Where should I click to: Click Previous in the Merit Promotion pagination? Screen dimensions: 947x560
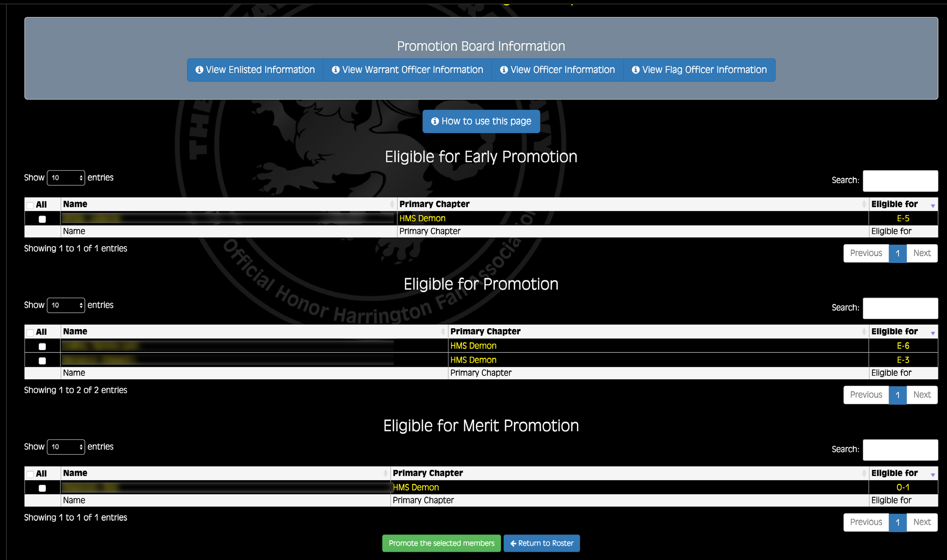pyautogui.click(x=866, y=522)
